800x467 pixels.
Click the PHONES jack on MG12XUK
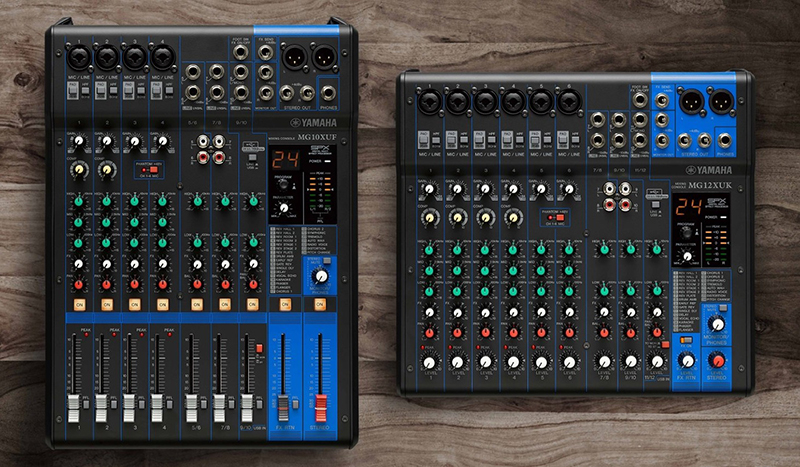(x=724, y=140)
